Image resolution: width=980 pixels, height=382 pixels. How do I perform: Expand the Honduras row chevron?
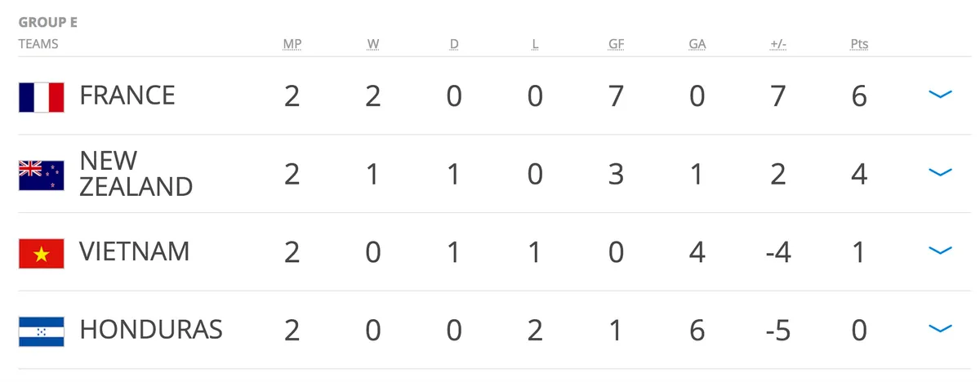pyautogui.click(x=941, y=329)
